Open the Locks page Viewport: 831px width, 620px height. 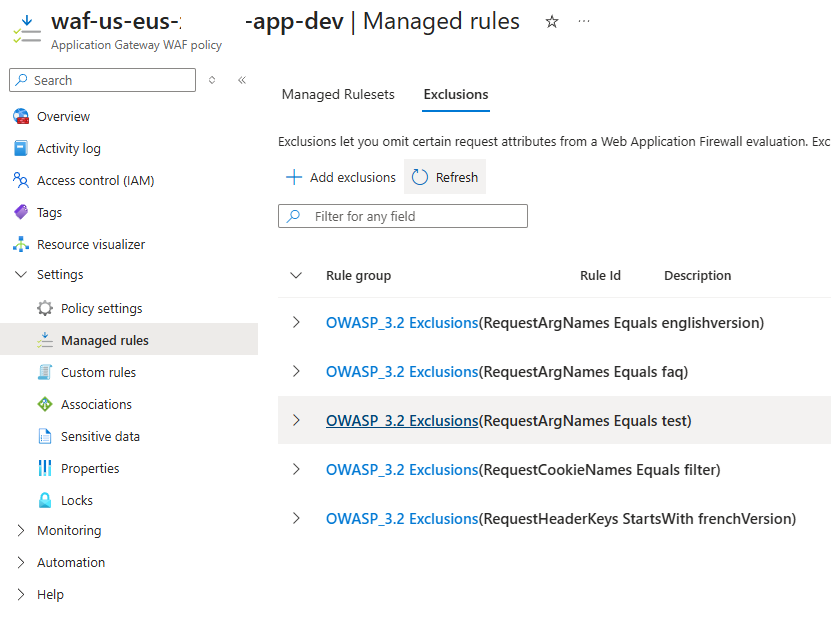click(x=76, y=501)
